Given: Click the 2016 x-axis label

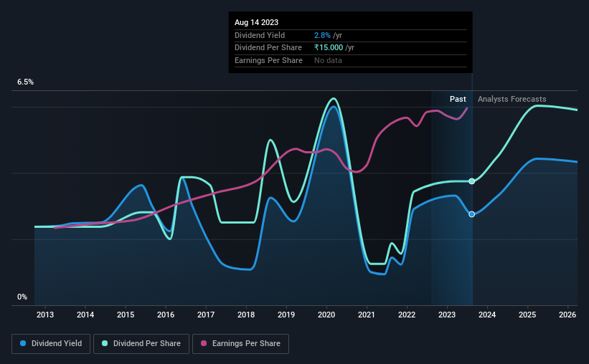Looking at the screenshot, I should [x=166, y=315].
